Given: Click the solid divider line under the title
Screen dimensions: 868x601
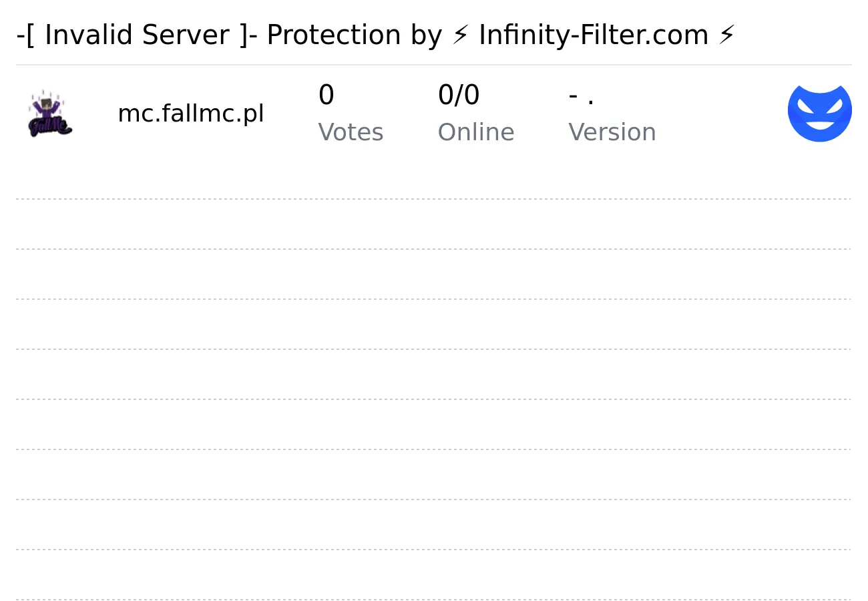Looking at the screenshot, I should coord(434,65).
